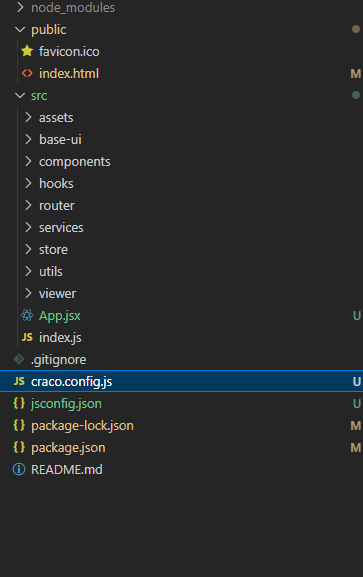Expand the services folder chevron

tap(28, 227)
